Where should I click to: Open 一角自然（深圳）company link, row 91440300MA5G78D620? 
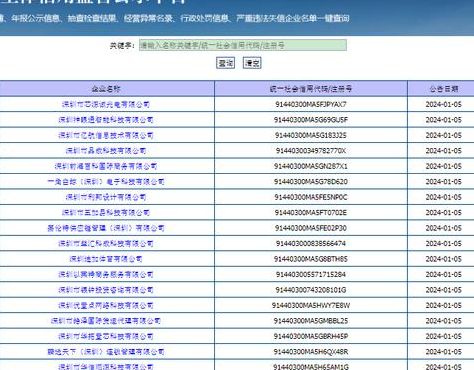click(x=106, y=182)
